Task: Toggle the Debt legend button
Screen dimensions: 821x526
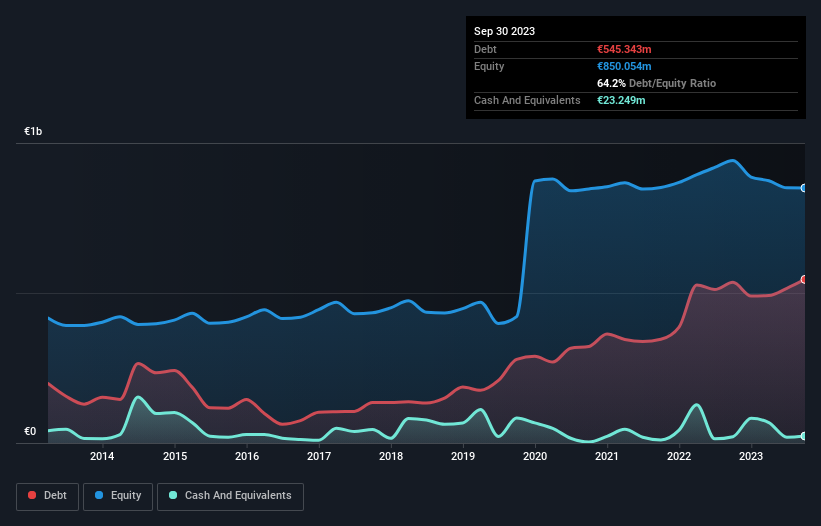Action: pos(48,496)
